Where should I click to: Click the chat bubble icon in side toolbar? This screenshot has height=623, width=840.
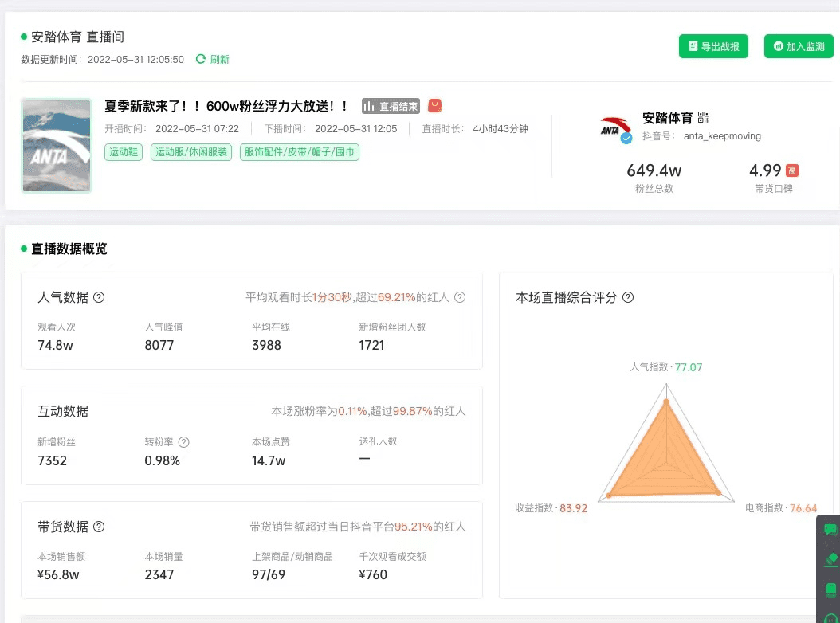pyautogui.click(x=830, y=530)
